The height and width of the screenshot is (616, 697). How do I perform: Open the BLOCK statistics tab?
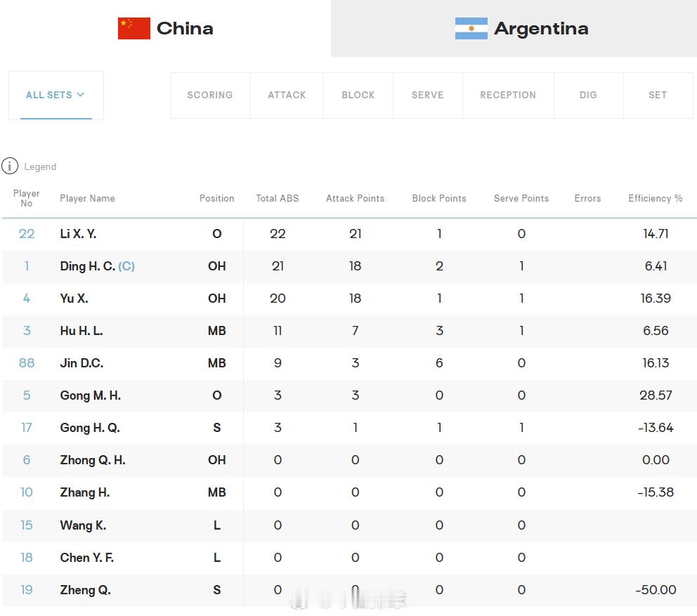[x=358, y=95]
